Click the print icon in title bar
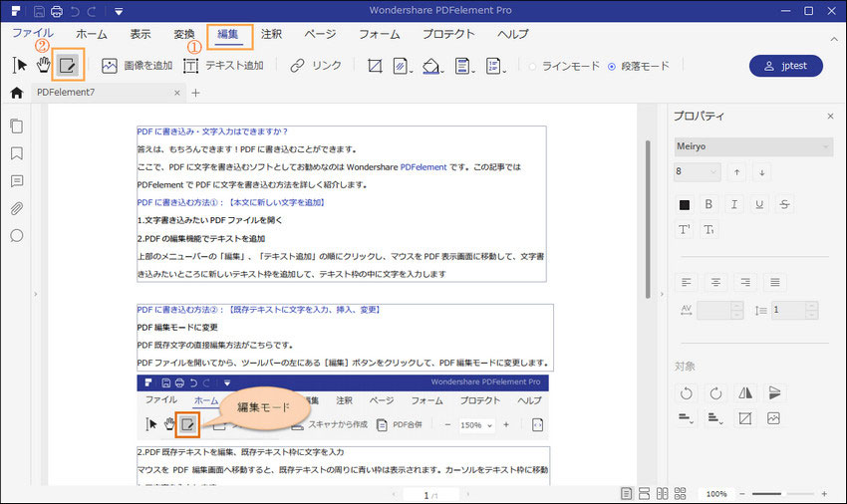847x504 pixels. click(56, 11)
